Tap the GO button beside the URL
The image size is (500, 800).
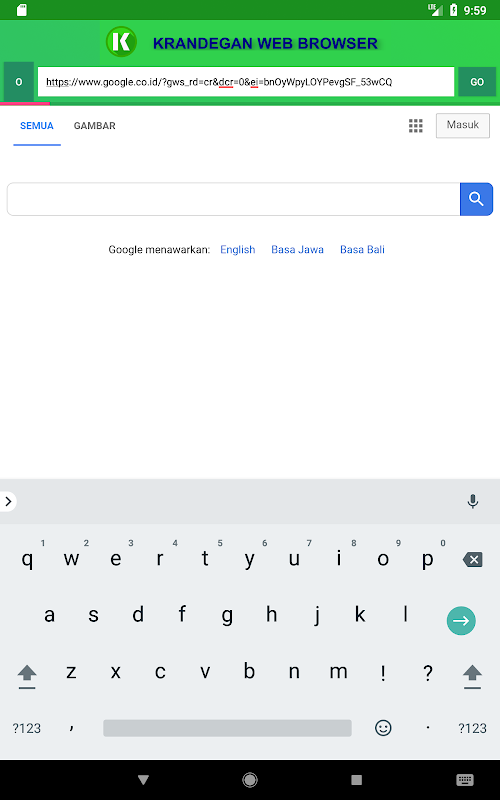[477, 82]
